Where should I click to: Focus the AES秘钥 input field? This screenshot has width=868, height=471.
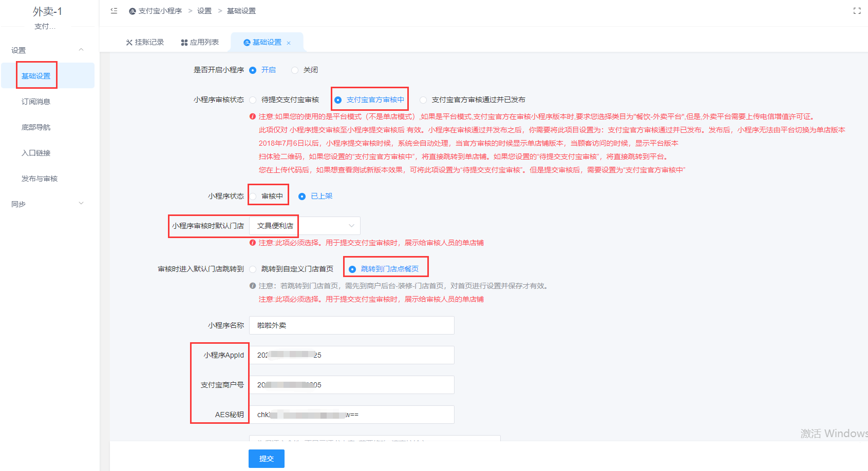click(352, 415)
